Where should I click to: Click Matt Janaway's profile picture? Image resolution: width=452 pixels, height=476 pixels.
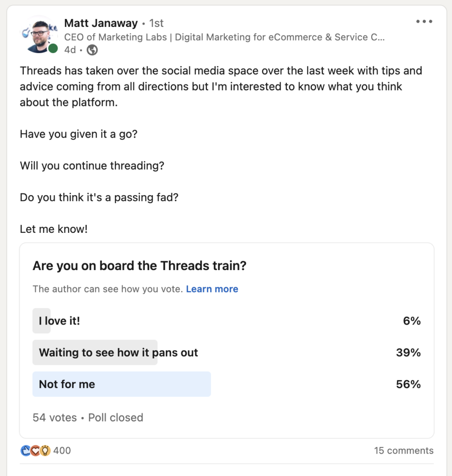pos(39,34)
